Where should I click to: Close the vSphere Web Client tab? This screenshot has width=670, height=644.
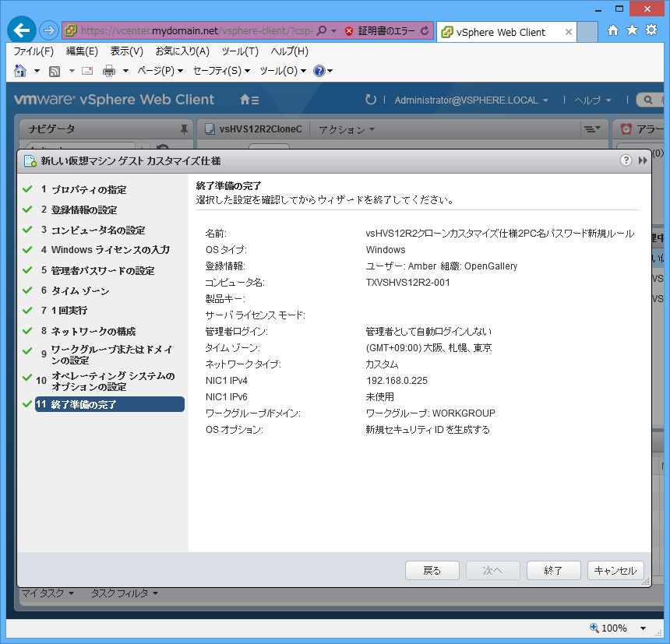tap(568, 32)
